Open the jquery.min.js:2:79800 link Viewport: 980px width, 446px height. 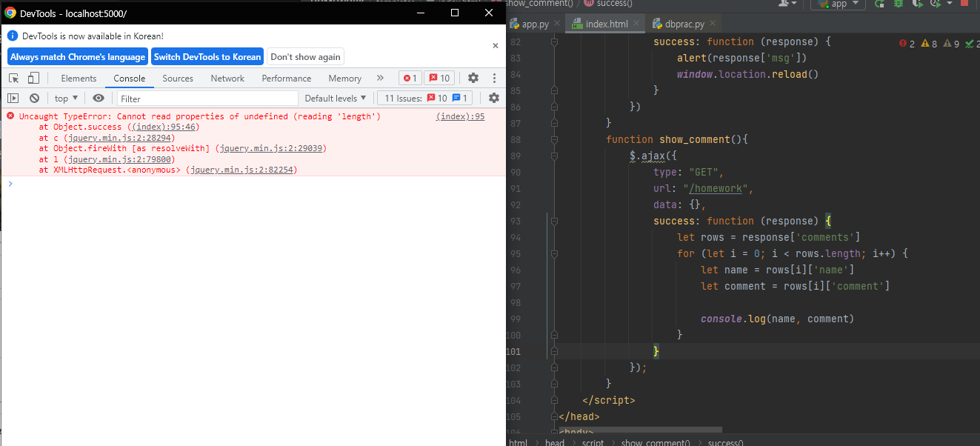[x=121, y=159]
